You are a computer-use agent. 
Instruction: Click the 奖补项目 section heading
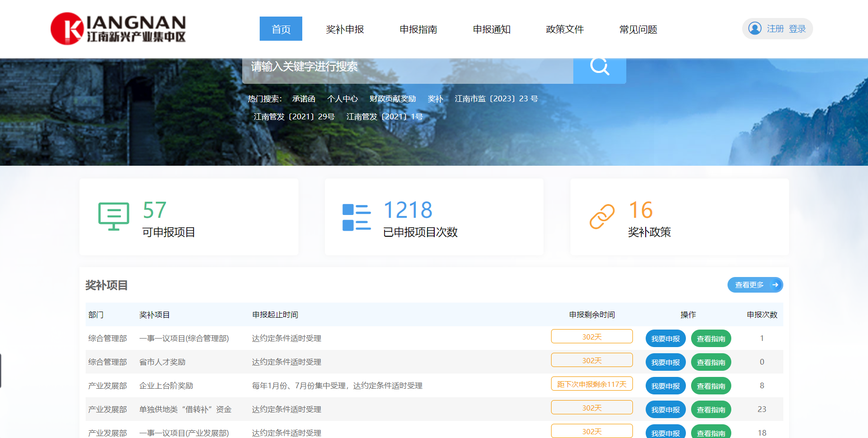click(x=106, y=285)
